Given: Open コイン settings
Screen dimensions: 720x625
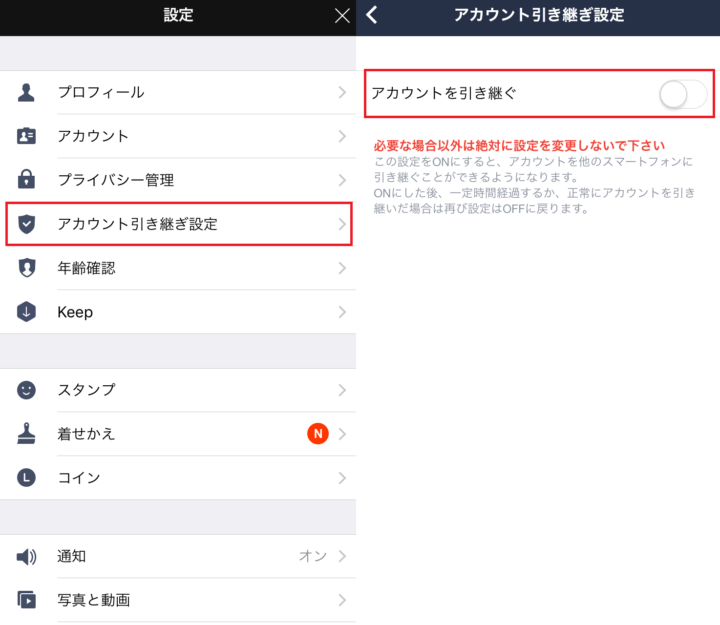Looking at the screenshot, I should pyautogui.click(x=178, y=478).
